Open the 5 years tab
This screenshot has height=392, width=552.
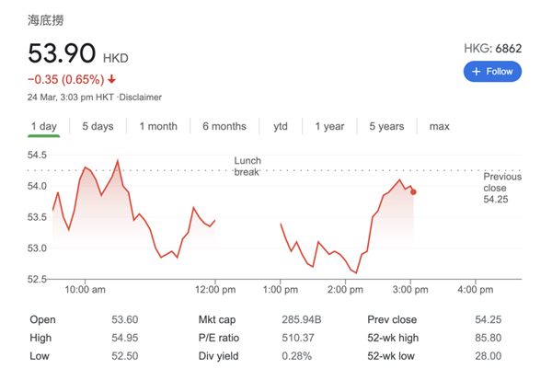[386, 126]
